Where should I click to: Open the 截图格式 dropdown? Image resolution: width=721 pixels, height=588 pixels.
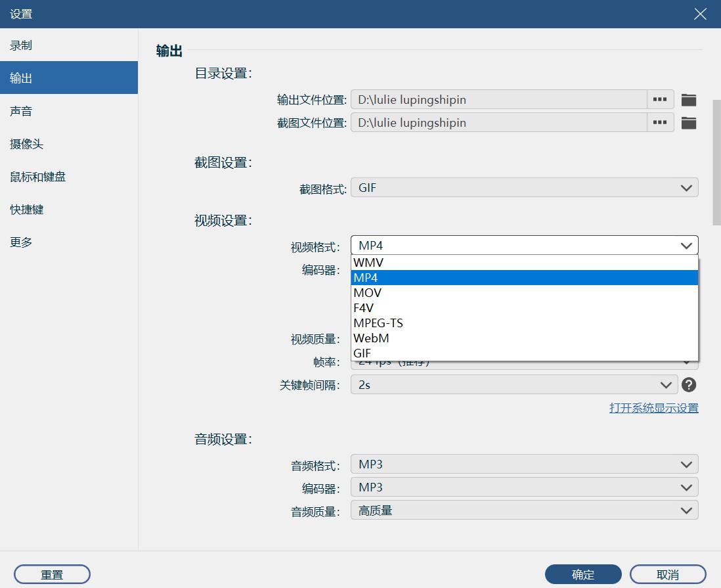(x=524, y=187)
